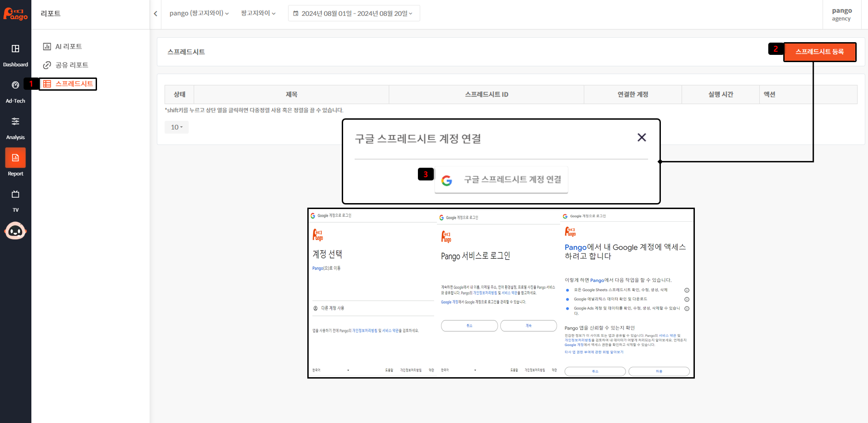The height and width of the screenshot is (423, 868).
Task: Sort by the 스프레드시트 ID column header
Action: (x=487, y=94)
